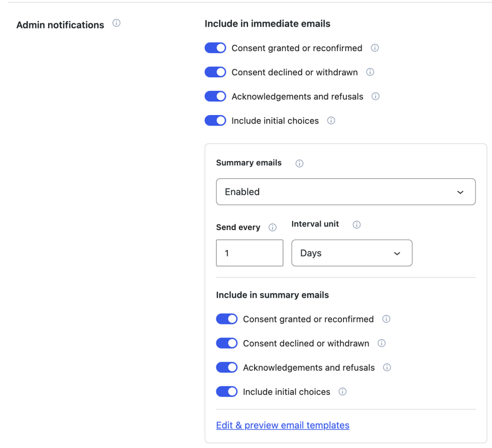Open info for immediate Include initial choices
The height and width of the screenshot is (448, 492).
(331, 120)
